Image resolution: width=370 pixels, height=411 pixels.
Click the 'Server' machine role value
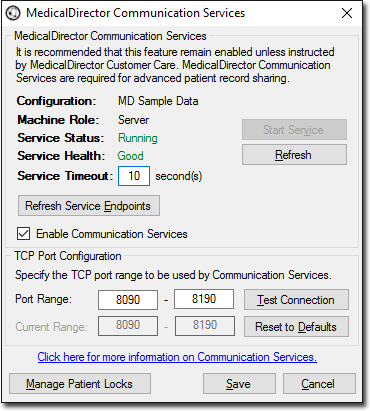click(x=133, y=120)
